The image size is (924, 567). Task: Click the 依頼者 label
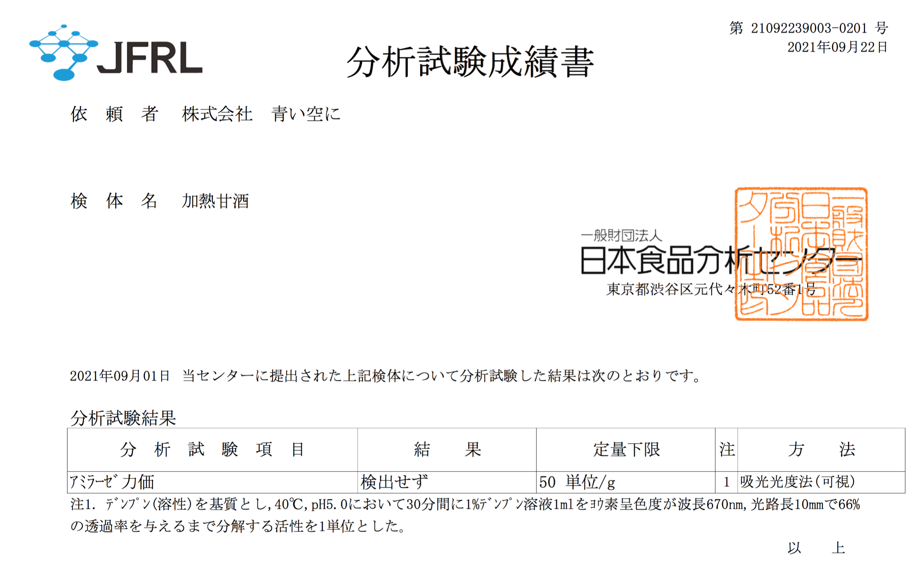point(114,114)
